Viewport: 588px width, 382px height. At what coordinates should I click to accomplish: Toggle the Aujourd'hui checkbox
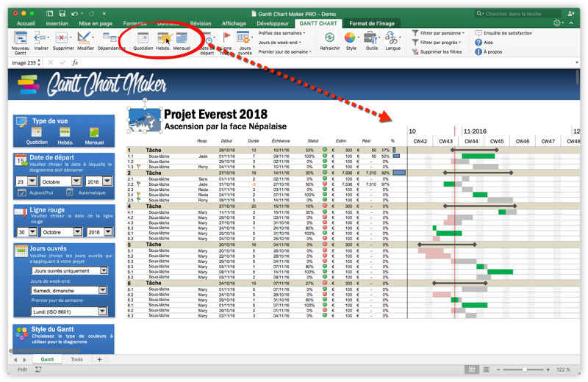coord(22,192)
